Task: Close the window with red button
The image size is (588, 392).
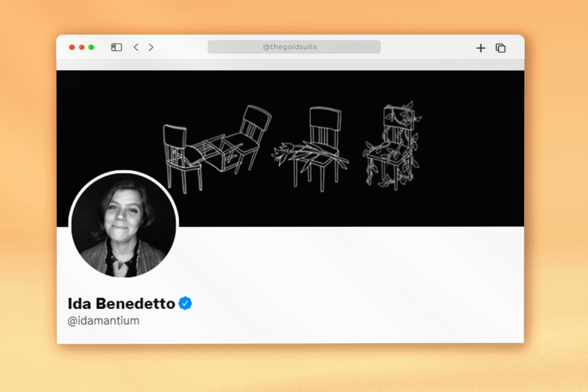Action: point(72,47)
